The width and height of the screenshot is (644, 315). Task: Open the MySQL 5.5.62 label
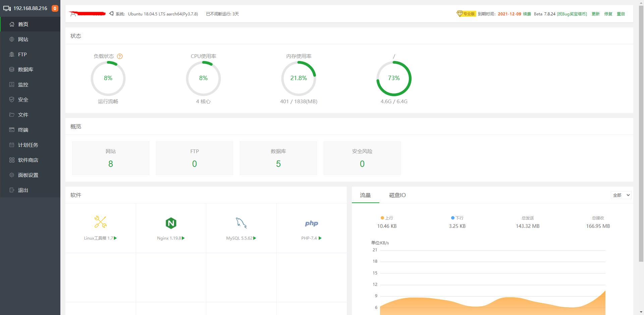(239, 238)
